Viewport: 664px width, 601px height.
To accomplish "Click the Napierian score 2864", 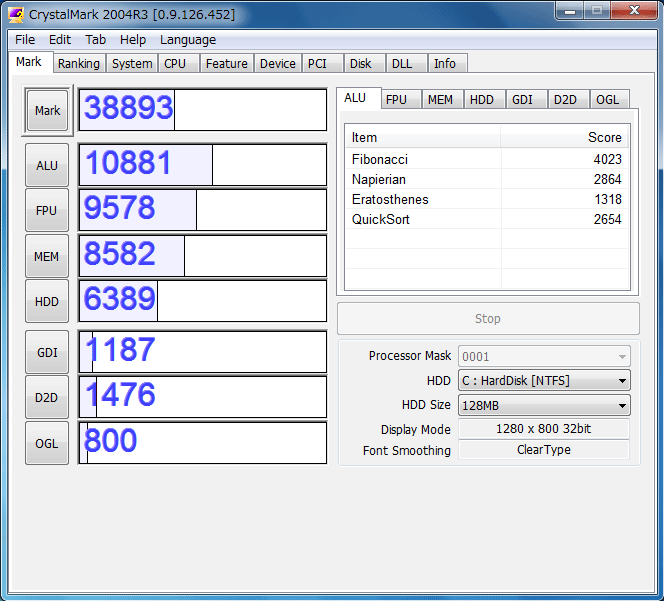I will point(607,179).
